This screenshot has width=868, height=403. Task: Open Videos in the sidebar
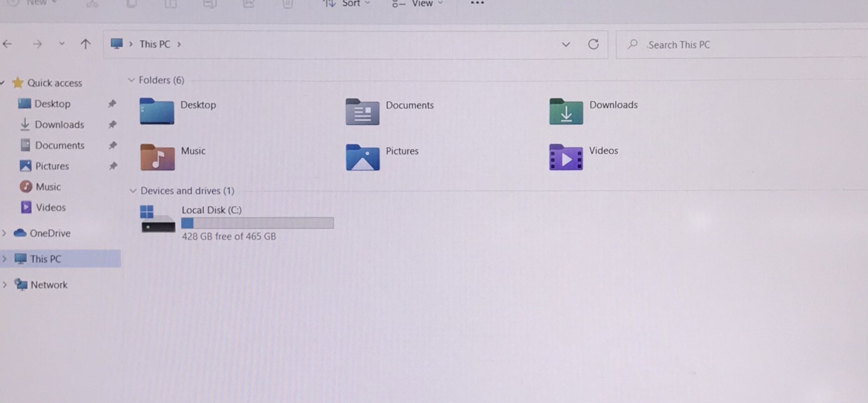click(51, 207)
